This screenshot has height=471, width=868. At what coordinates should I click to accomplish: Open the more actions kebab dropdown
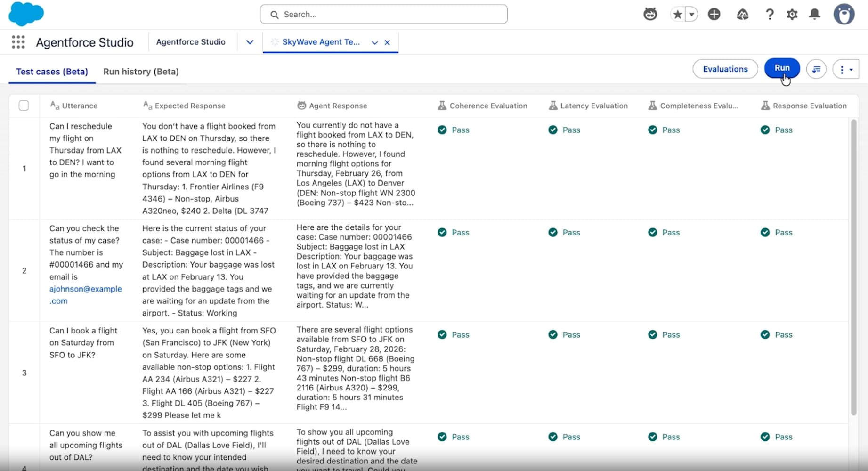point(846,69)
